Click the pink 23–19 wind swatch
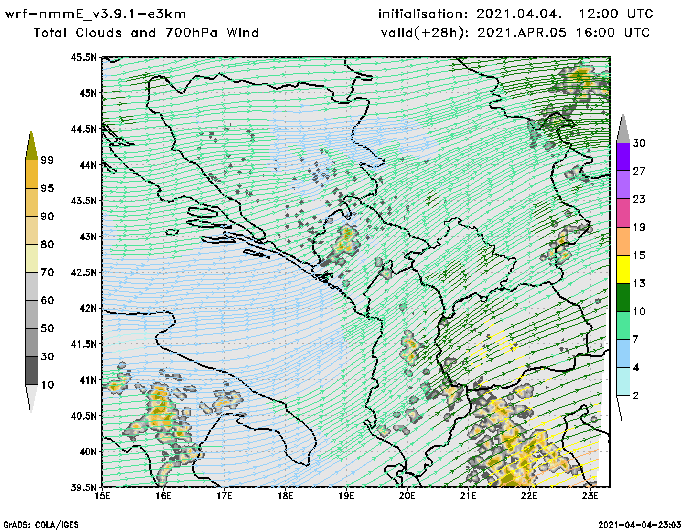700x530 pixels. [623, 213]
